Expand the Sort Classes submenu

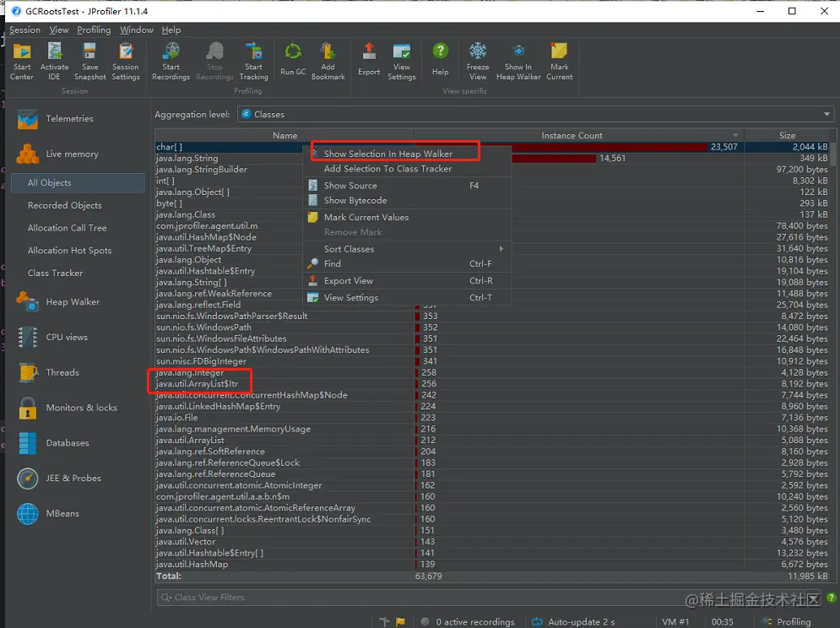[407, 249]
